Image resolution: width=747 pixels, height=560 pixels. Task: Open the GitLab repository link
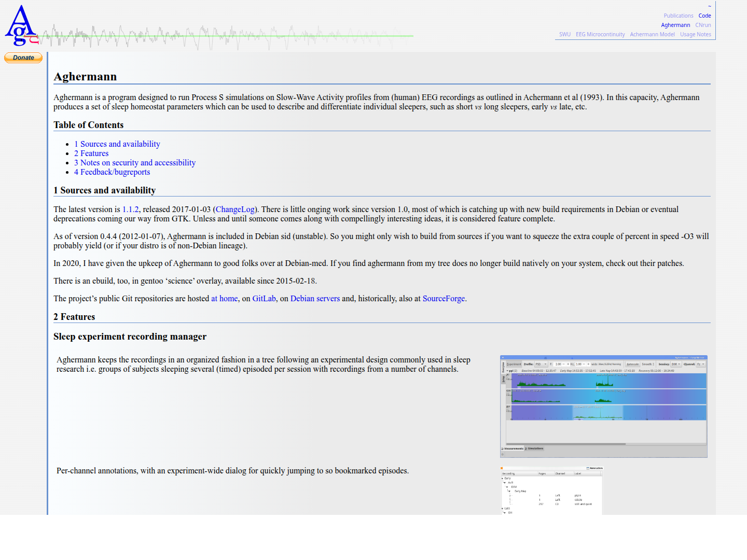point(264,299)
